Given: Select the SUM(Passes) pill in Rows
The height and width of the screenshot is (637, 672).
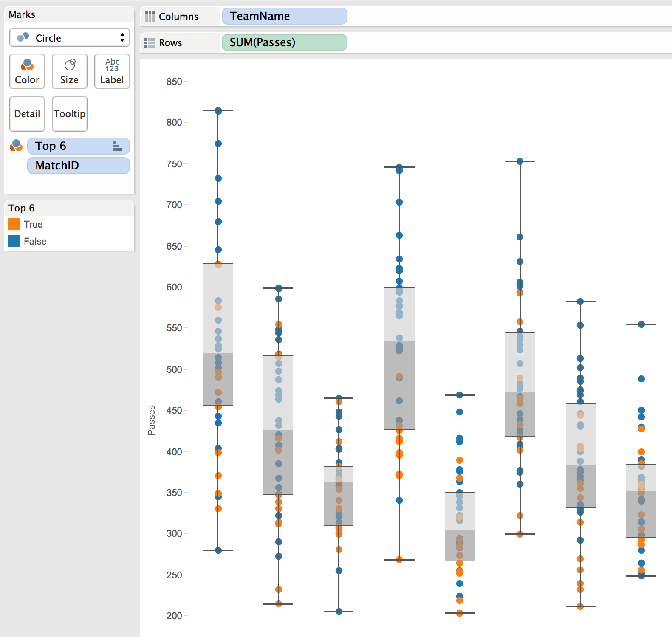Looking at the screenshot, I should click(284, 42).
